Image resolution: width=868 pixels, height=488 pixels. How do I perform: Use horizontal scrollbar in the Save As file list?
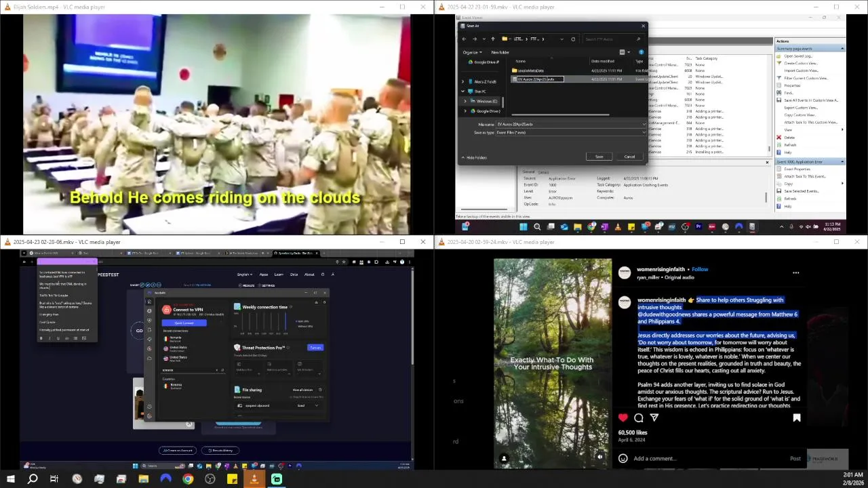tap(561, 115)
